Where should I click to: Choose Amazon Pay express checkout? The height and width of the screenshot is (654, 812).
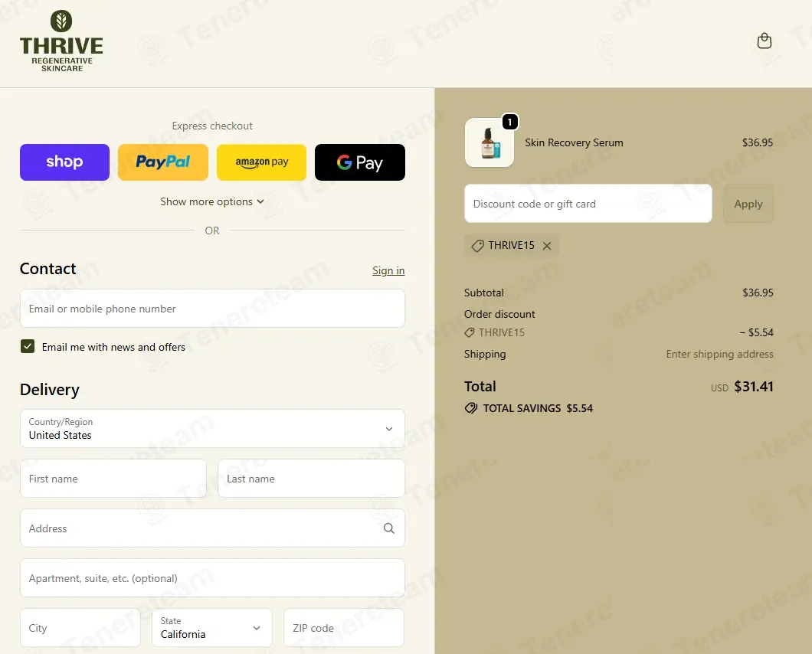click(x=261, y=162)
